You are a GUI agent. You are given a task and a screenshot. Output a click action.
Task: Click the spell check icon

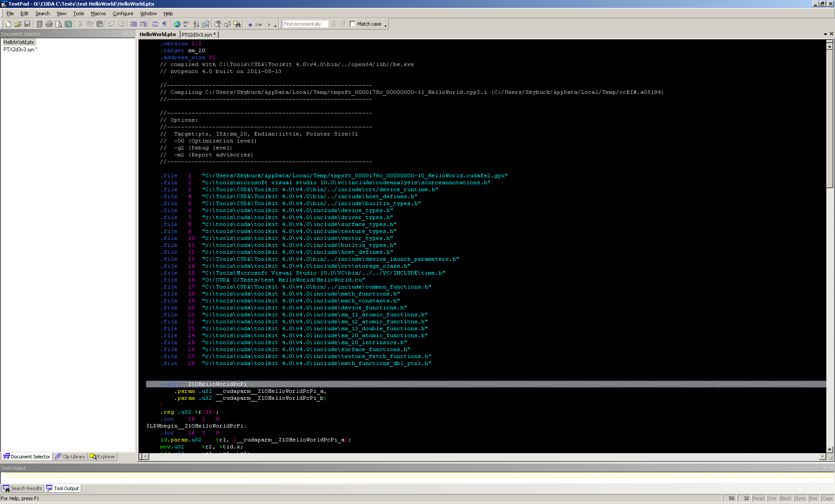coord(187,24)
